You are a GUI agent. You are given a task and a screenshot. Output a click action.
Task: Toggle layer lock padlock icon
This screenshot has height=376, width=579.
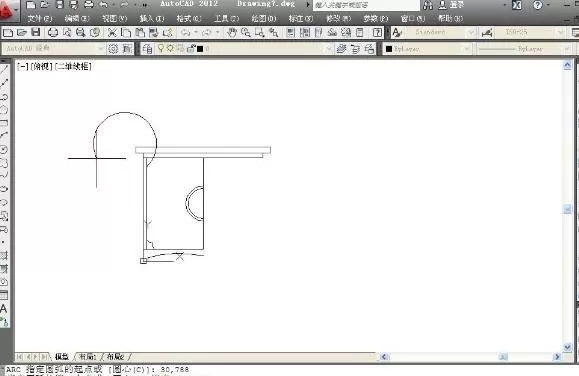(x=191, y=48)
